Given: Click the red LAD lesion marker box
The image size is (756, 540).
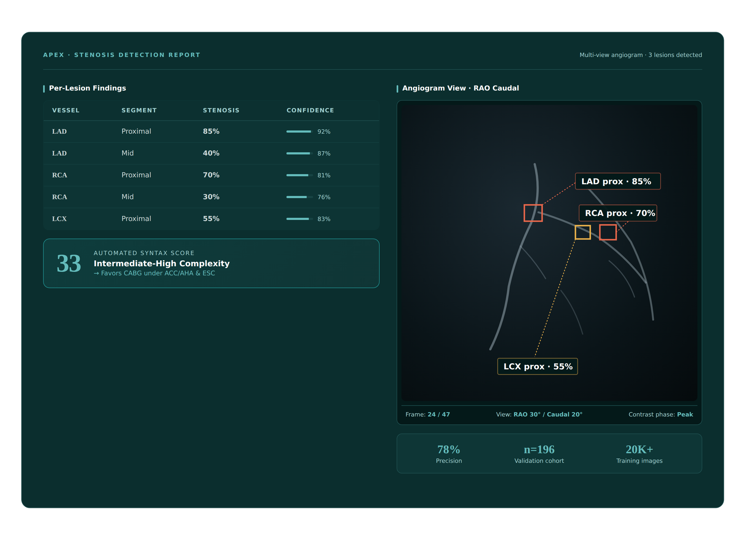Looking at the screenshot, I should coord(533,213).
